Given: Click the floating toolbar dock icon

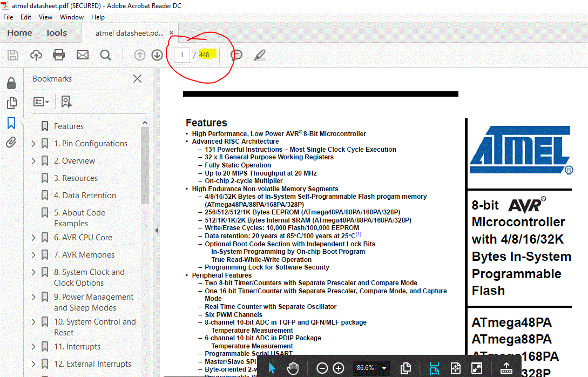Looking at the screenshot, I should click(x=506, y=368).
